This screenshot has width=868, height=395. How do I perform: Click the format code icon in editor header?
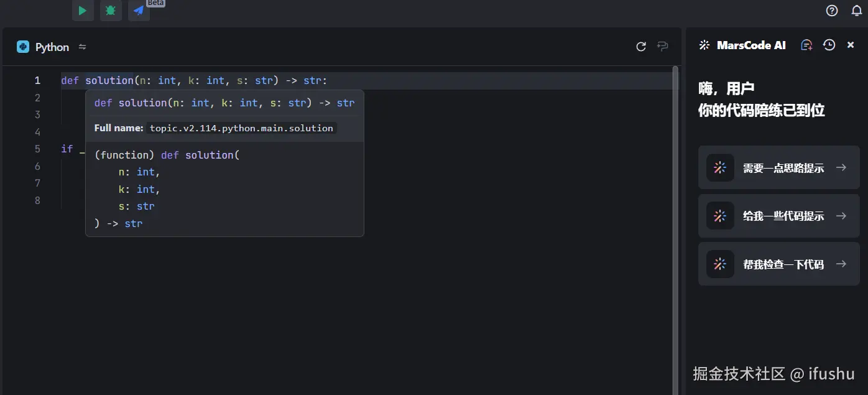click(x=663, y=47)
